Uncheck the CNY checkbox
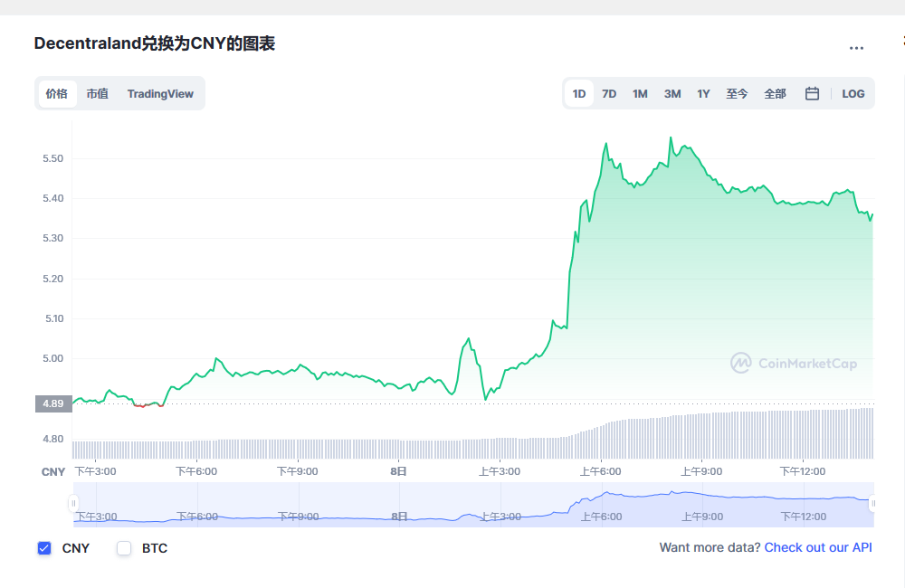905x588 pixels. 44,548
